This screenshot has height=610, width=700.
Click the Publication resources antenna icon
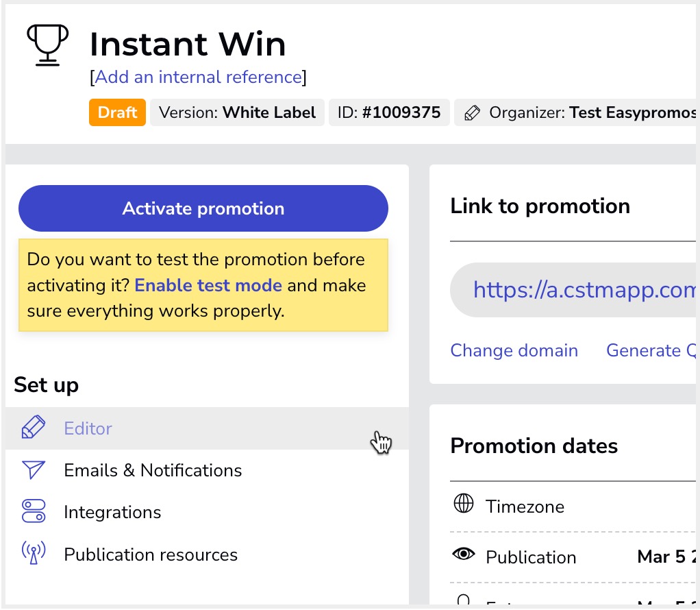(x=34, y=554)
